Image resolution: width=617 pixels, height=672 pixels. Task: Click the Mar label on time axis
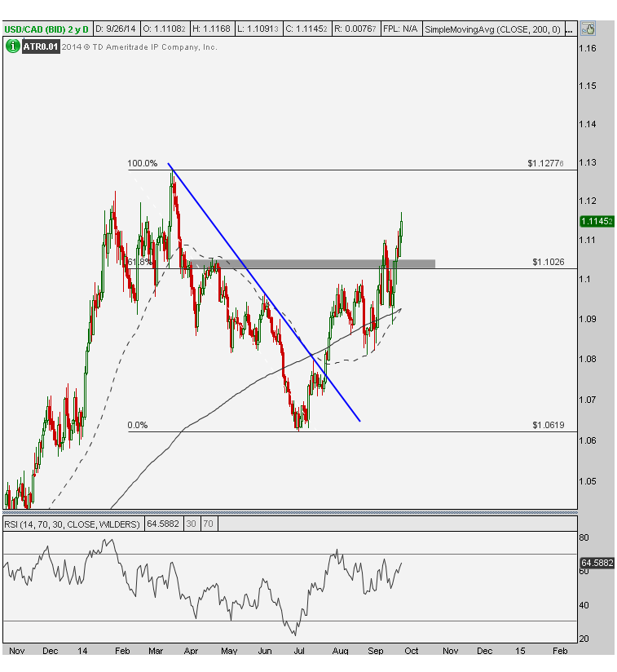click(156, 651)
